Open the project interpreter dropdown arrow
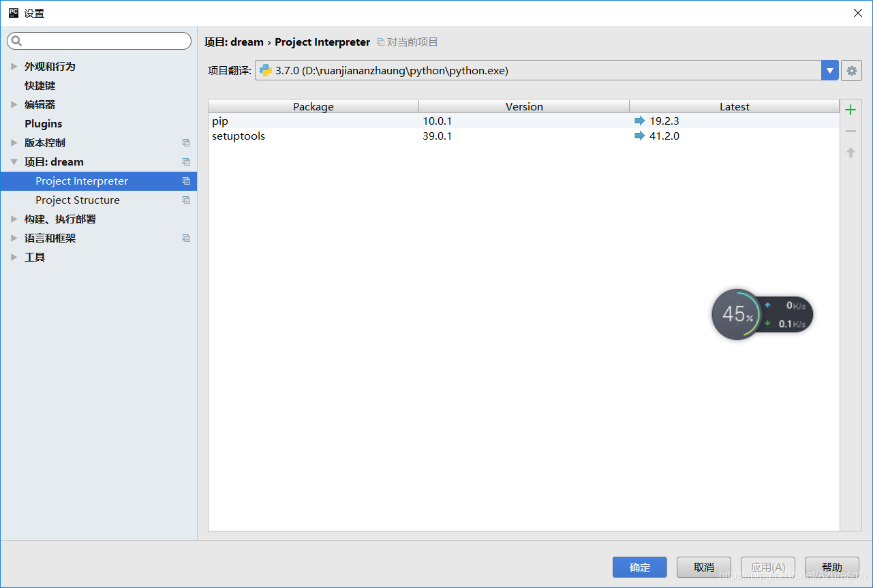Screen dimensions: 873x588 pos(829,70)
